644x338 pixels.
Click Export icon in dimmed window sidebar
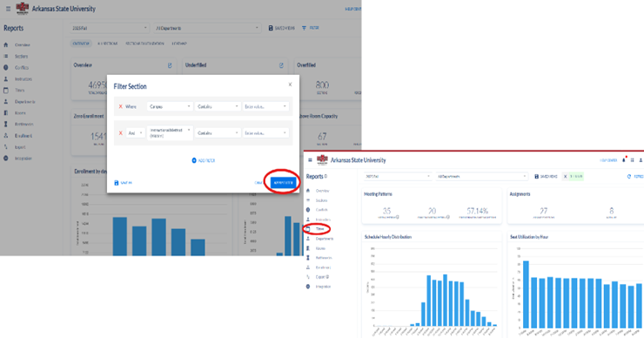6,147
